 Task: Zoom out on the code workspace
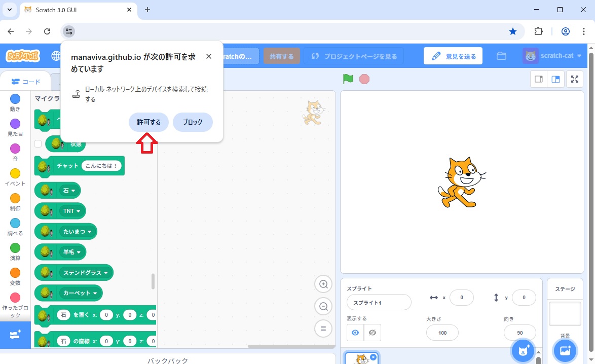click(323, 306)
